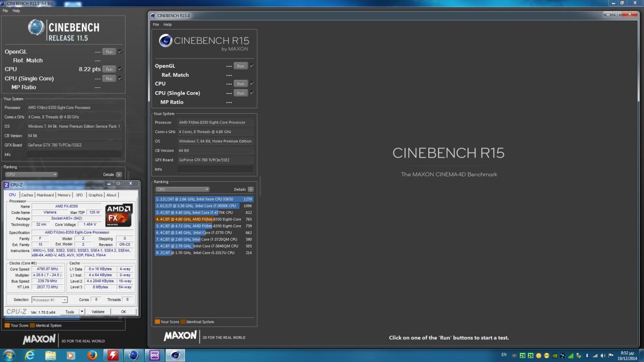Open Help menu in Cinebench R15
644x362 pixels.
pyautogui.click(x=167, y=25)
